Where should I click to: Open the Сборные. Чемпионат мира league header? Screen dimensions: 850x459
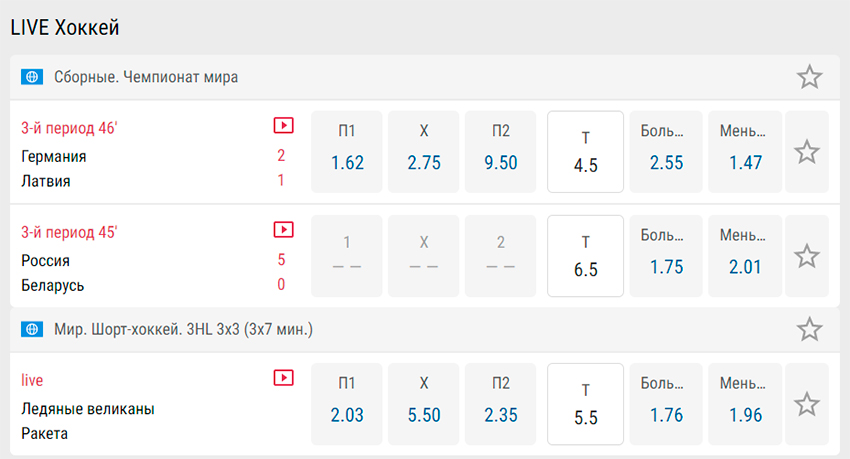pos(425,77)
